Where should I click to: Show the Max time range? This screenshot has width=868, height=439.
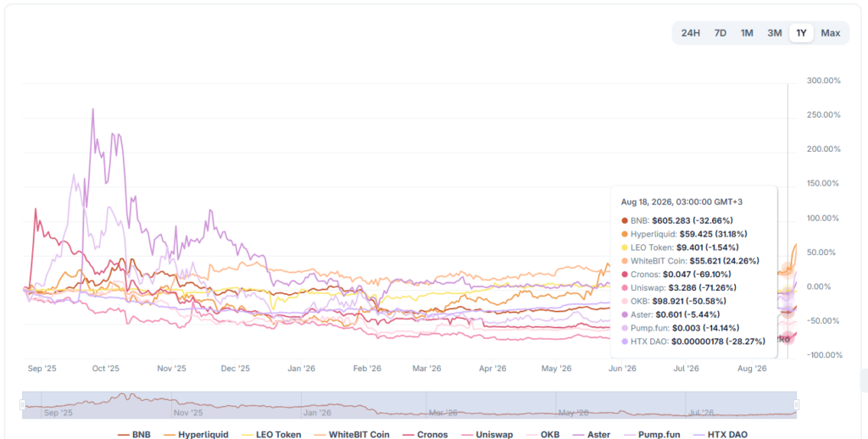pyautogui.click(x=831, y=33)
